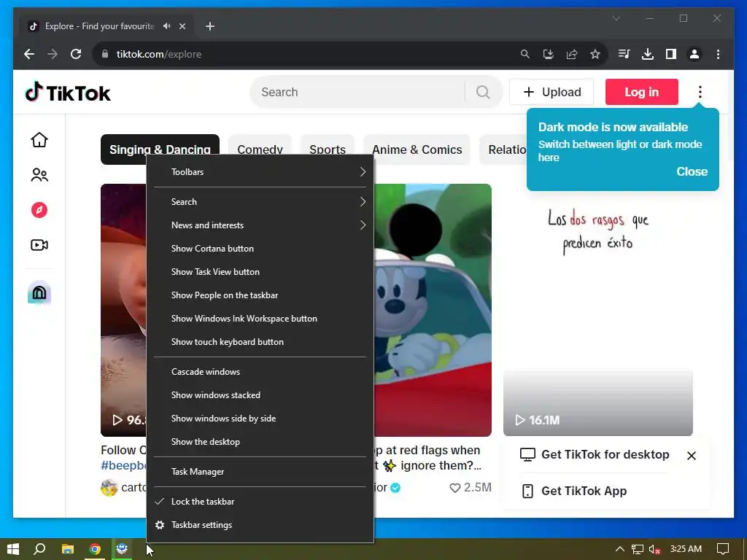Choose Show the desktop
The image size is (747, 560).
[260, 442]
